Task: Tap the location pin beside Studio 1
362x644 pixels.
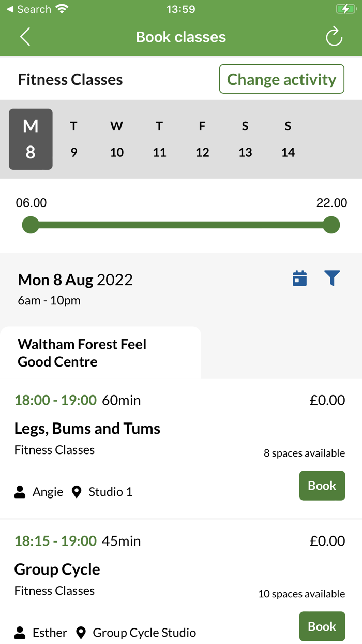Action: click(77, 492)
